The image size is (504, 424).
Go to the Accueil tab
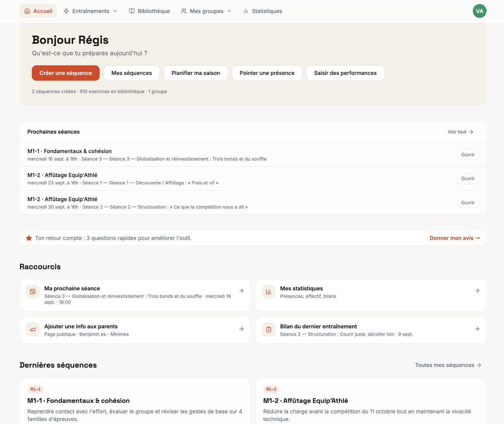pos(38,11)
